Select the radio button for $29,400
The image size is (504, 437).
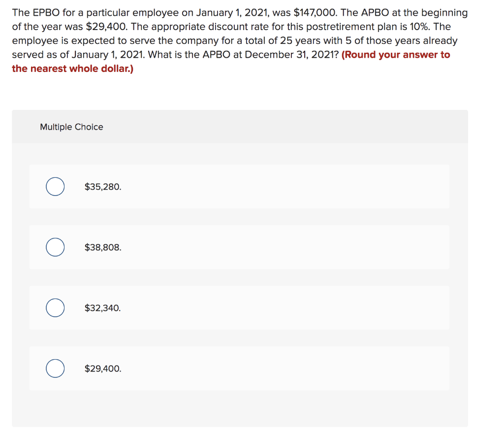(x=55, y=368)
